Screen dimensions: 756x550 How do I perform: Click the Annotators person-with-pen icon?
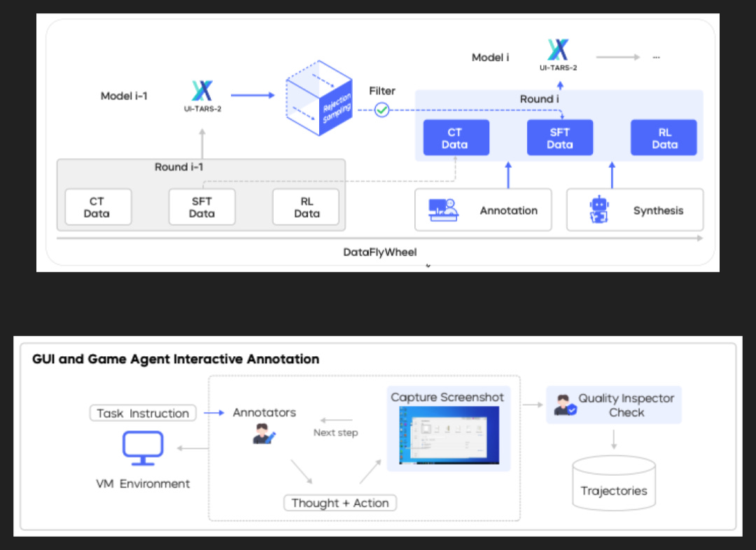pos(264,434)
